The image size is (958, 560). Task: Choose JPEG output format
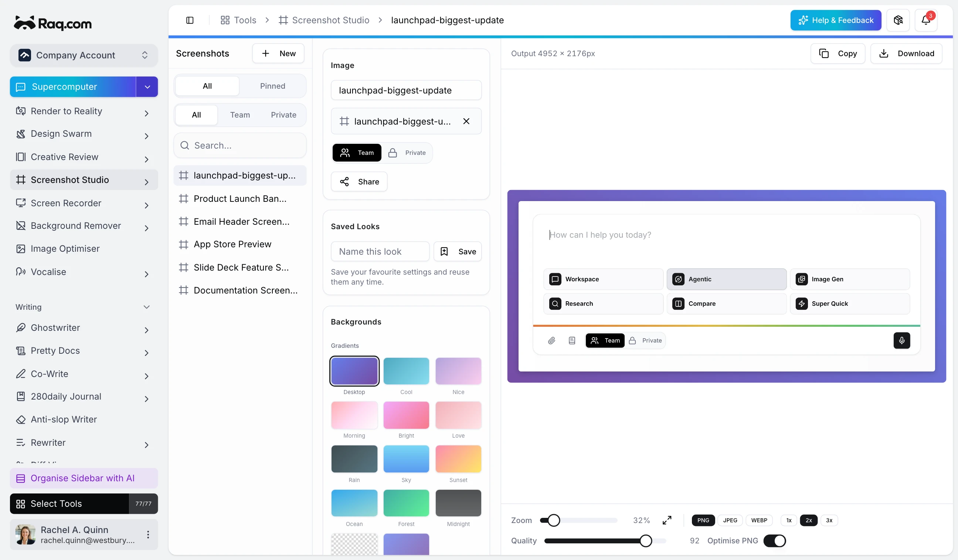click(x=730, y=520)
